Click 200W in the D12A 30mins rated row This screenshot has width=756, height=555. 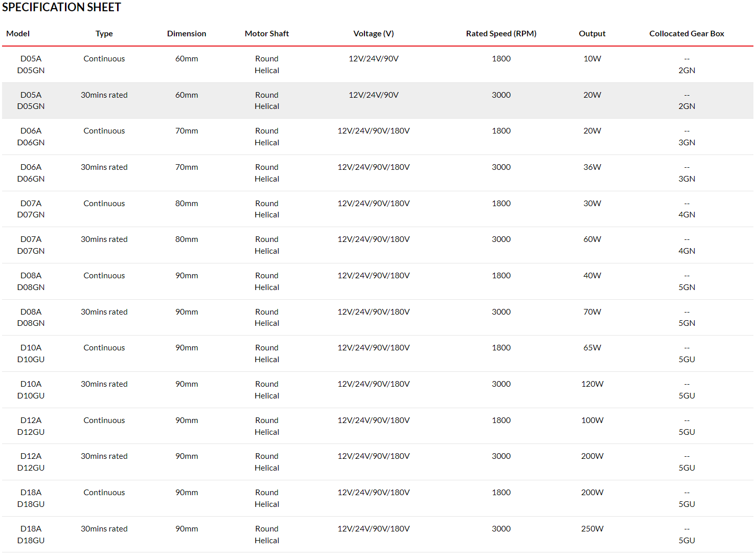pos(592,456)
